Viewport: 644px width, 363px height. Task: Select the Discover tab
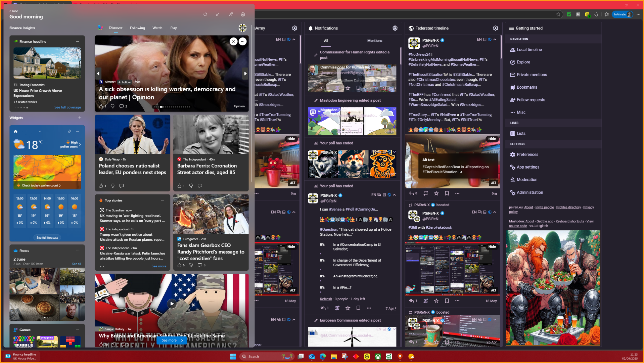click(116, 28)
